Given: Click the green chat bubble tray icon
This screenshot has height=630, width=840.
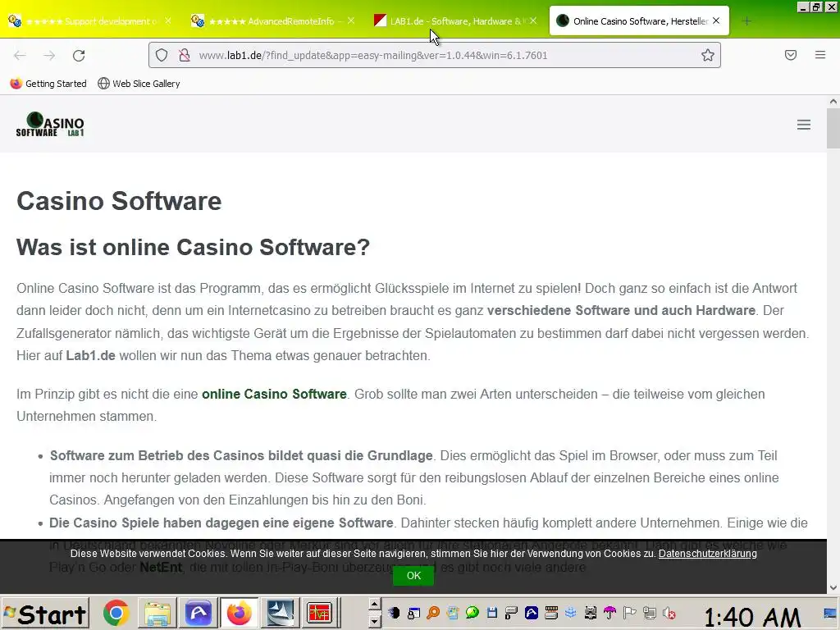Looking at the screenshot, I should (472, 613).
